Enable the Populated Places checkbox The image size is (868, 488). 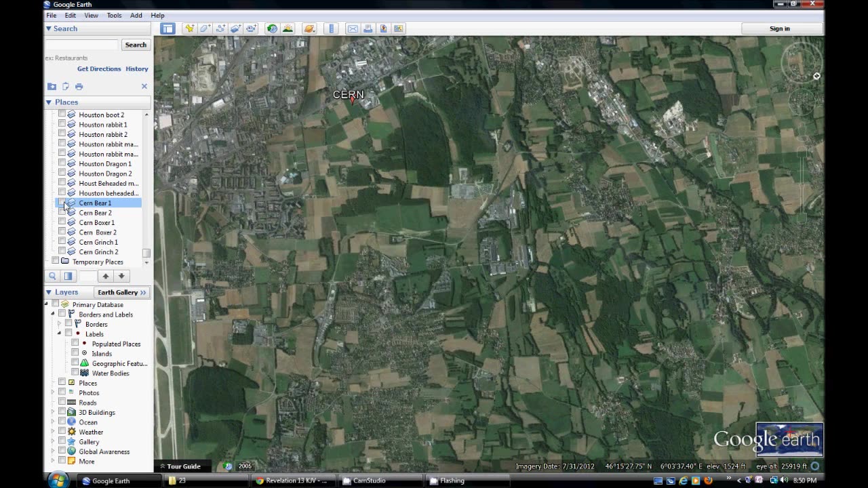point(75,344)
